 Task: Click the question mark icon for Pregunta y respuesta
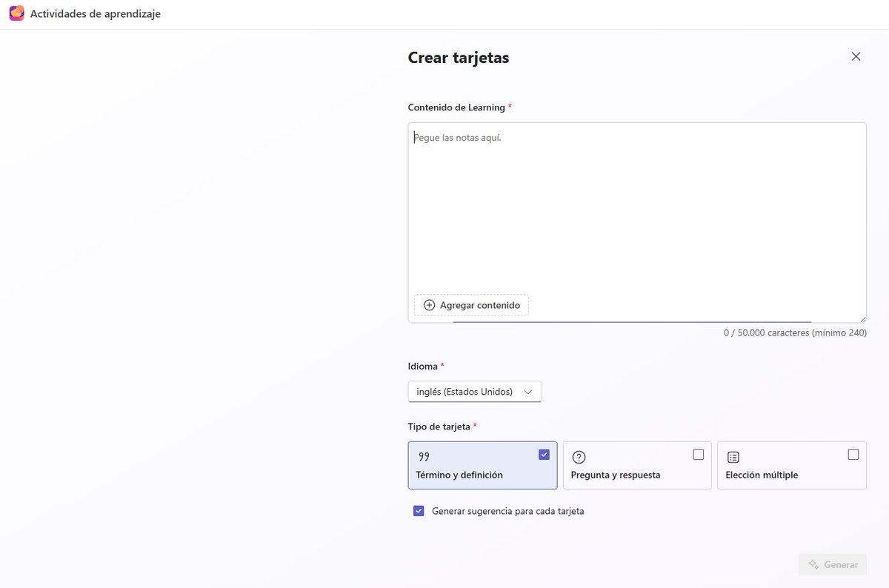tap(579, 457)
